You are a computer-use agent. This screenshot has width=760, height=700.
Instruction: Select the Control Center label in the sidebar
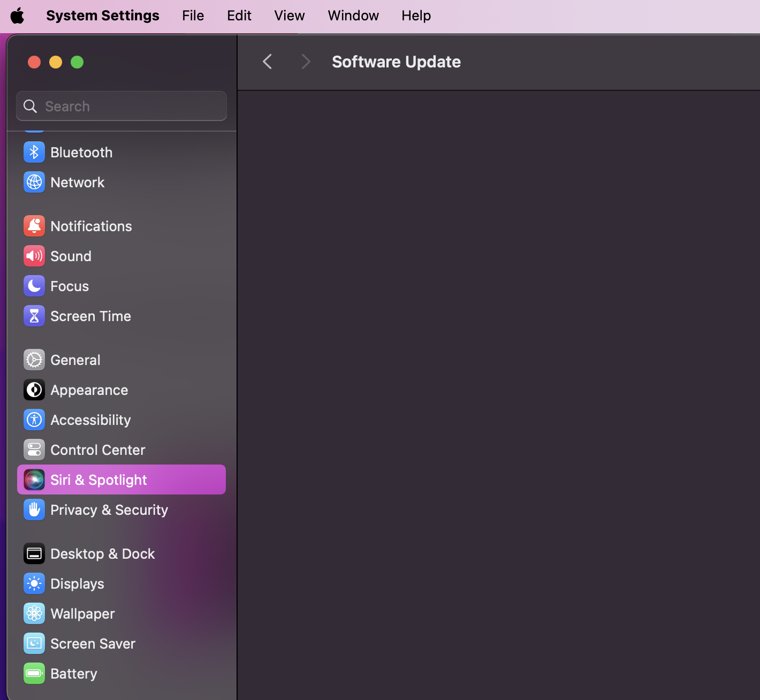[98, 450]
